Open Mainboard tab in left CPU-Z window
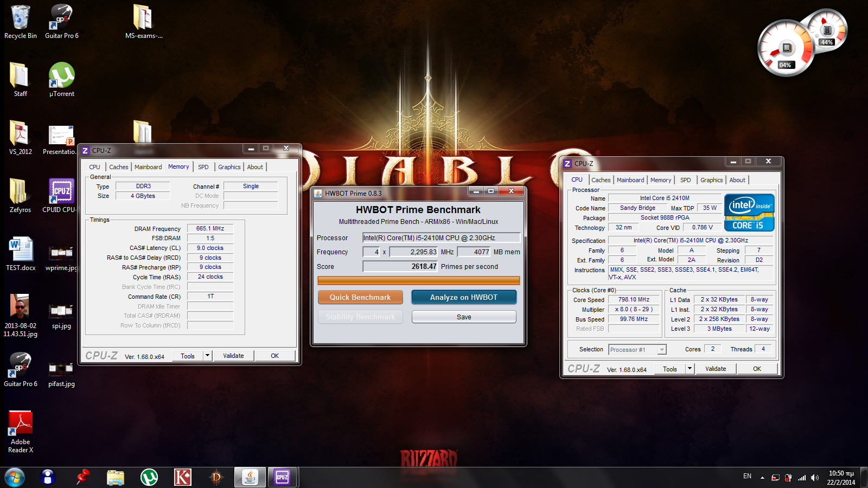This screenshot has width=868, height=488. coord(148,167)
